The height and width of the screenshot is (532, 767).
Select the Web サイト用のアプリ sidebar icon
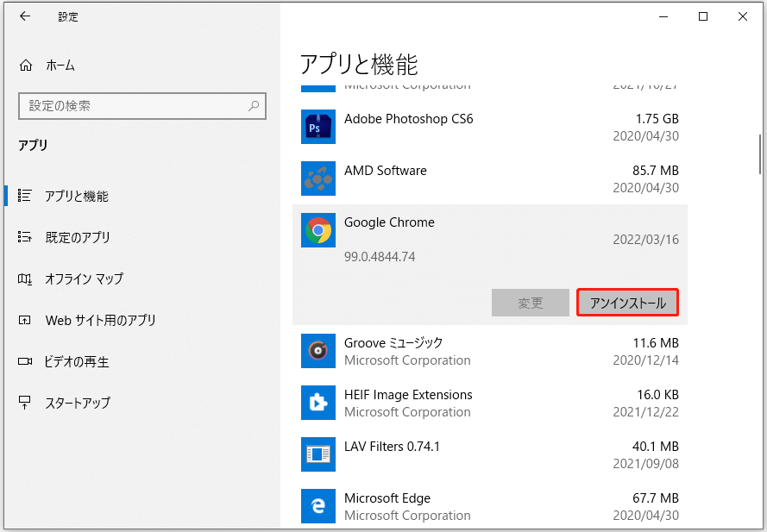24,320
